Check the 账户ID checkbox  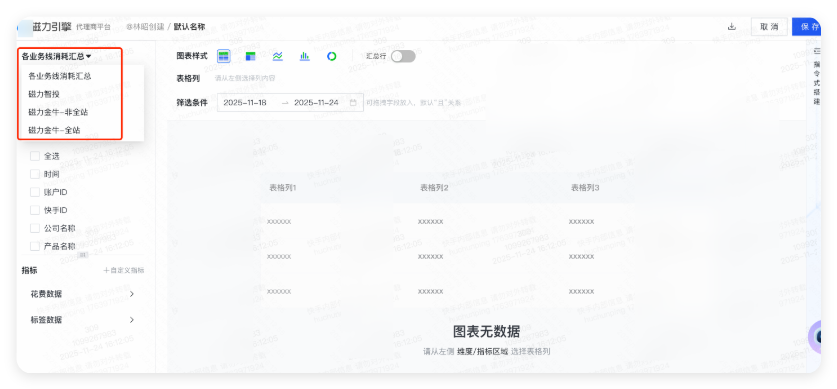tap(35, 192)
